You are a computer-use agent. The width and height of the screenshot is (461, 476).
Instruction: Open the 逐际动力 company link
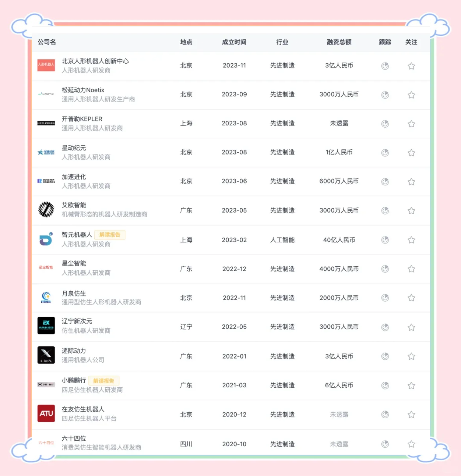pyautogui.click(x=74, y=351)
